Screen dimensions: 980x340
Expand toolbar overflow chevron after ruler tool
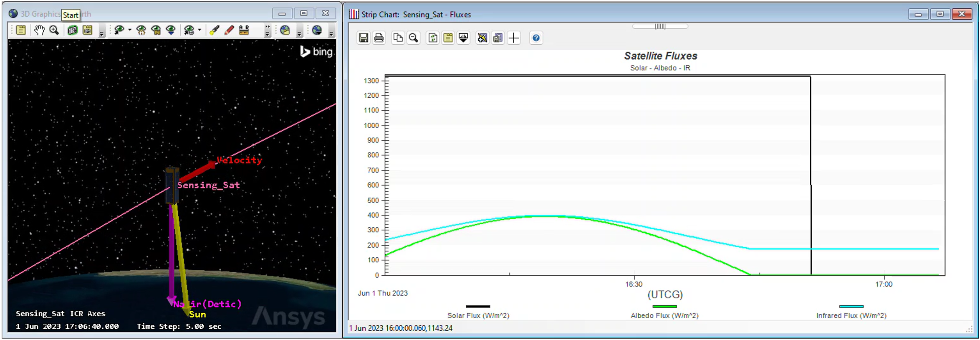(268, 31)
